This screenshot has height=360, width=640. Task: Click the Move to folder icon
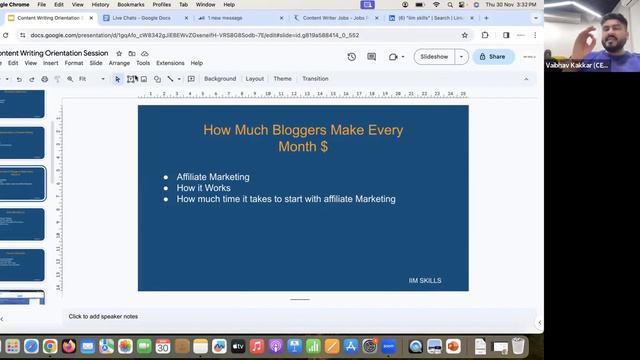pyautogui.click(x=132, y=53)
